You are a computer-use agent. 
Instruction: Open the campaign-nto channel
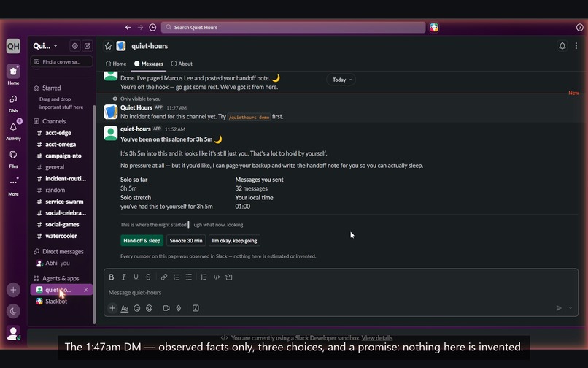(x=61, y=156)
